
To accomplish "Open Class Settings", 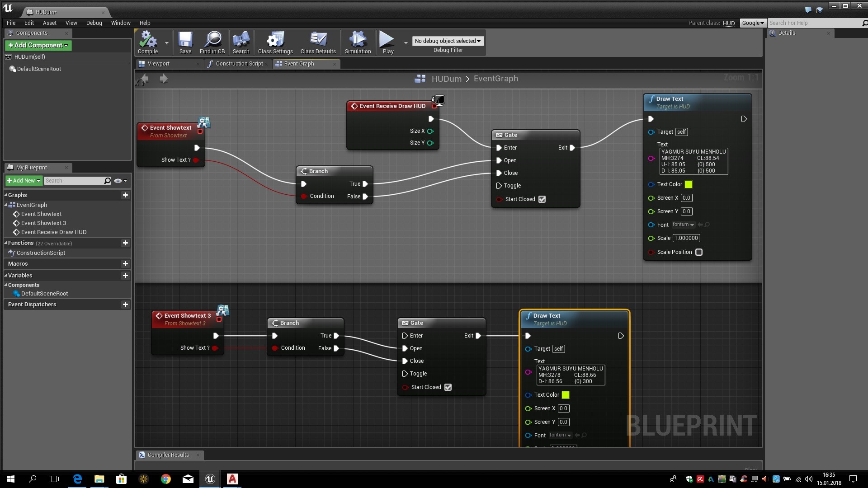I will pos(275,43).
